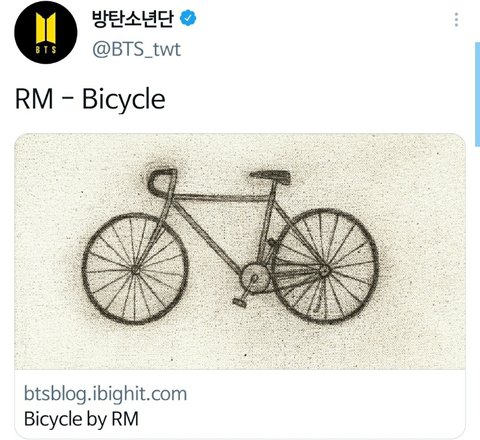The image size is (480, 440).
Task: Click the front wheel of the bicycle drawing
Action: [135, 269]
